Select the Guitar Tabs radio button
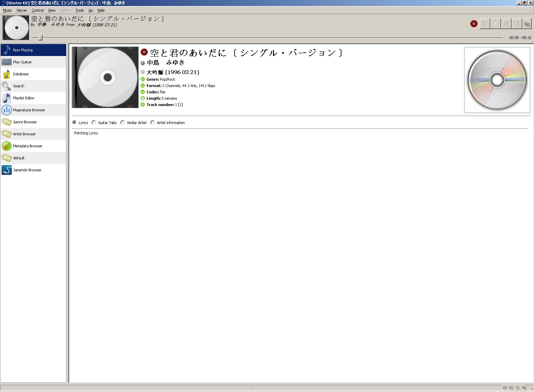The width and height of the screenshot is (534, 392). 94,123
